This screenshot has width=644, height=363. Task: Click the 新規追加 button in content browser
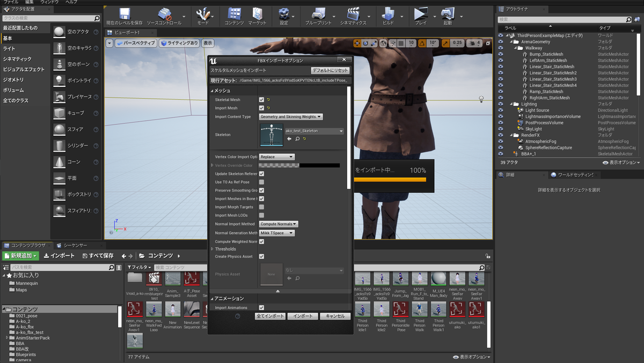pyautogui.click(x=21, y=256)
